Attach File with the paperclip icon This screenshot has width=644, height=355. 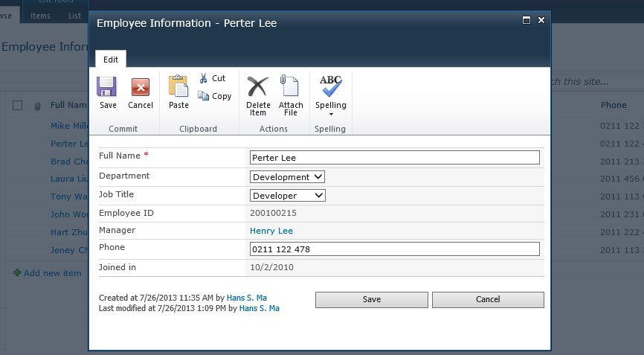(x=289, y=86)
